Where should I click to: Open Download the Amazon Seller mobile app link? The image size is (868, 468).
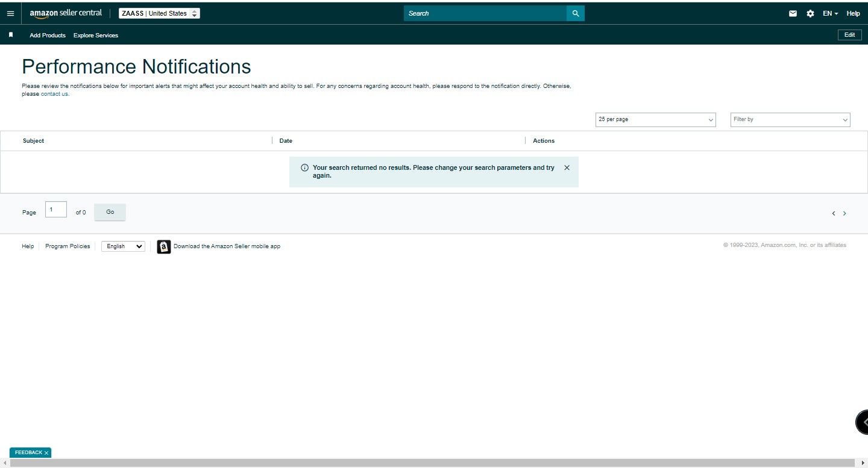click(227, 246)
